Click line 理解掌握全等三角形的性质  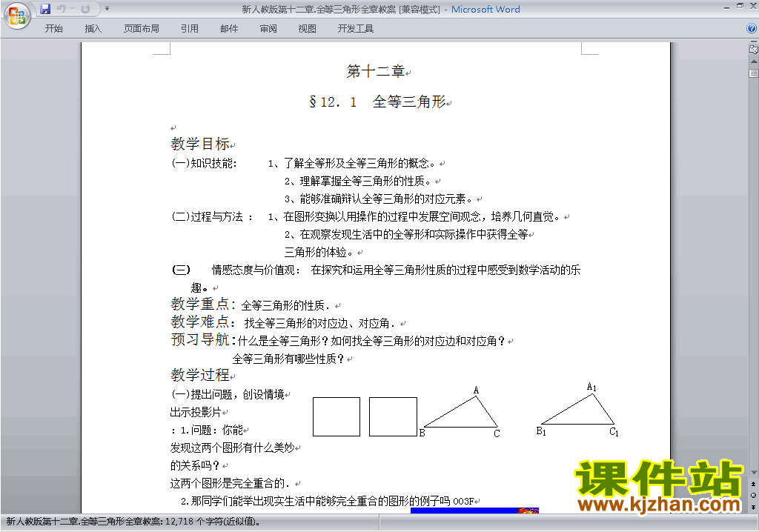pos(358,181)
